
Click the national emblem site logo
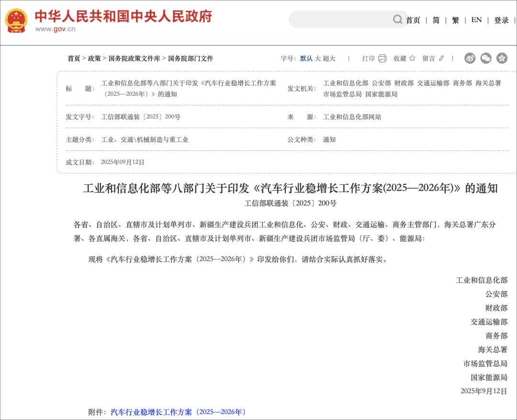[17, 20]
